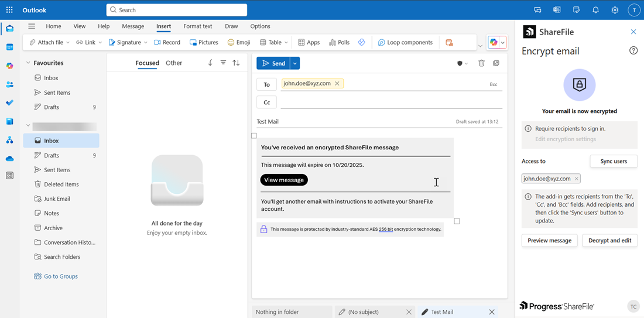This screenshot has height=318, width=644.
Task: Open the Polls tool
Action: [x=339, y=42]
